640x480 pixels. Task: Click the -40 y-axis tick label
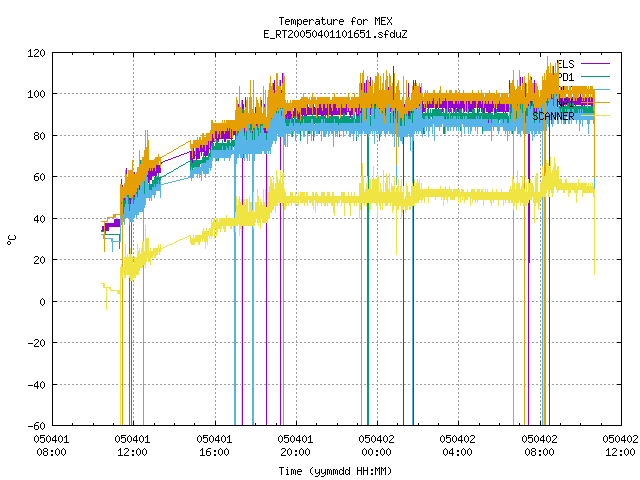point(36,385)
